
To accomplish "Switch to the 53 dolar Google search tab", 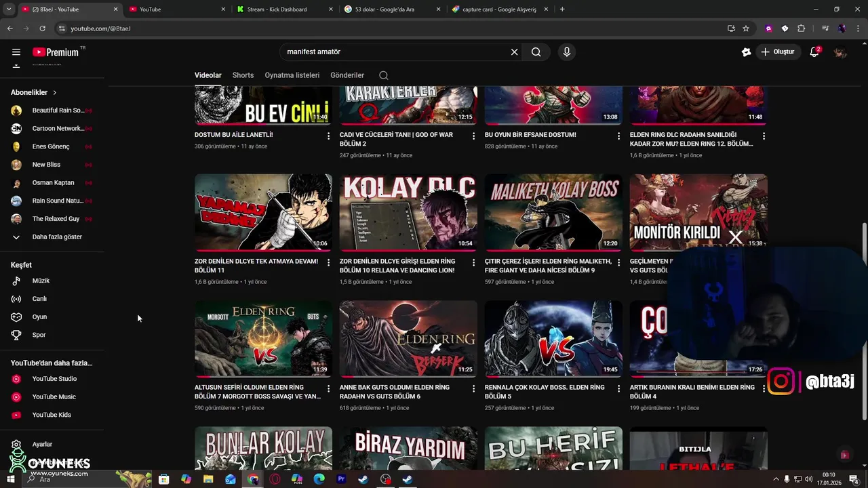I will pyautogui.click(x=392, y=9).
